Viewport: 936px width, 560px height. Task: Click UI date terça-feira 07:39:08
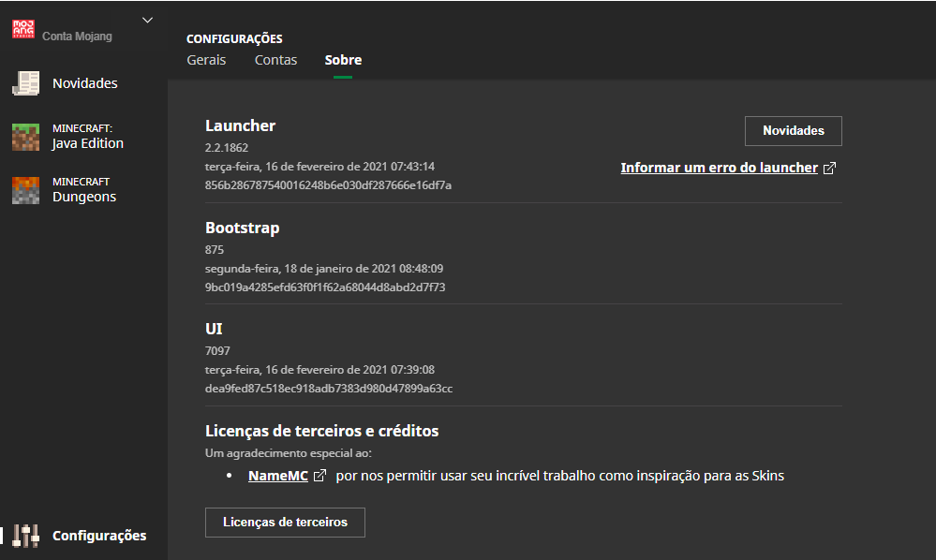(x=319, y=370)
